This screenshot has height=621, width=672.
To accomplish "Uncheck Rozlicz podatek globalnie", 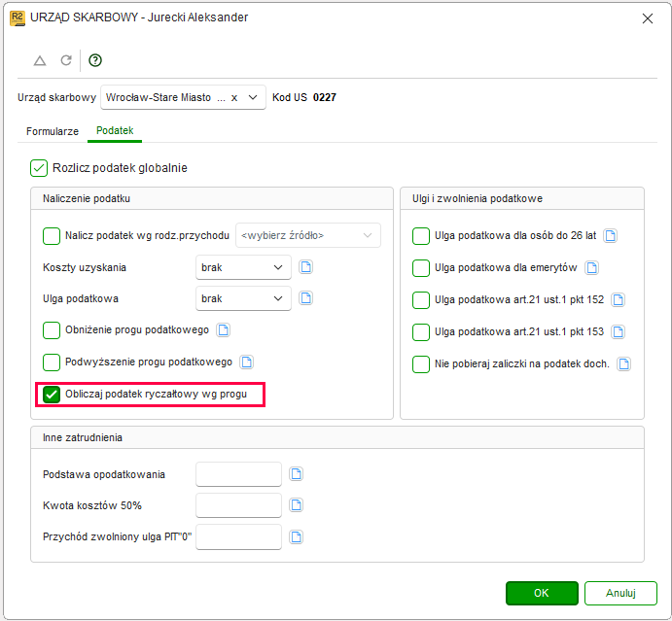I will point(39,168).
